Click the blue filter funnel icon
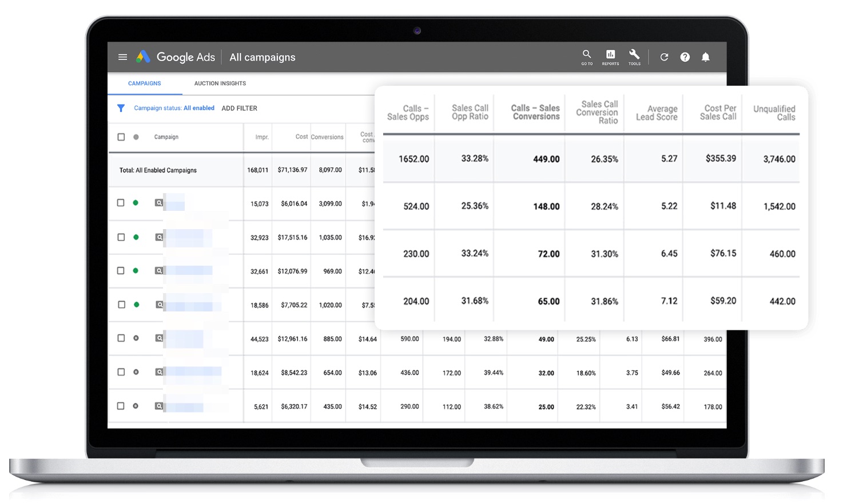 [121, 108]
